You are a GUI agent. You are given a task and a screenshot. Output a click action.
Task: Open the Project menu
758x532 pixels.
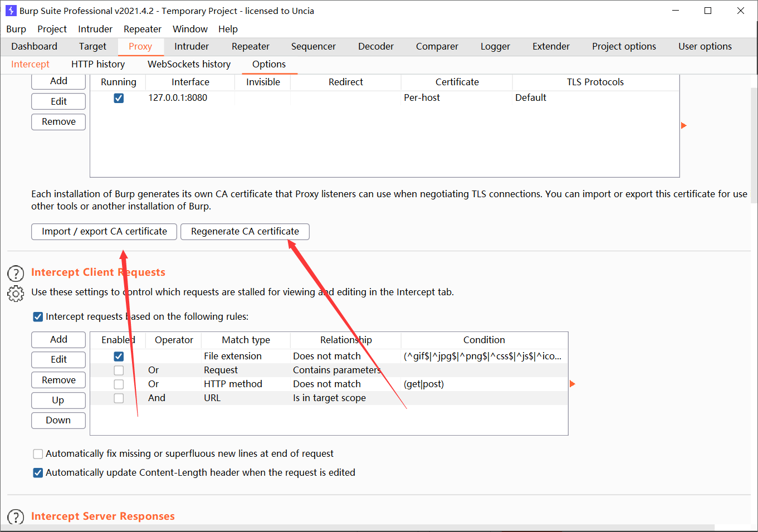[x=52, y=29]
